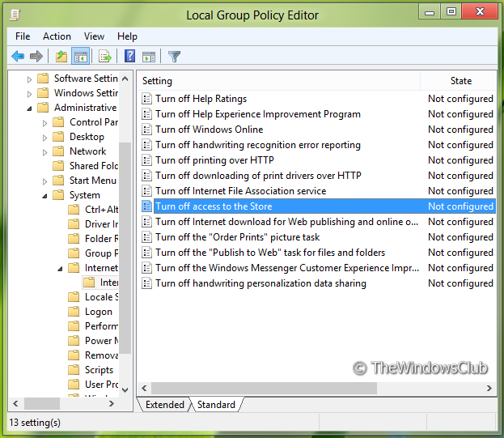Click the Export List toolbar icon
The image size is (504, 438).
pos(105,57)
